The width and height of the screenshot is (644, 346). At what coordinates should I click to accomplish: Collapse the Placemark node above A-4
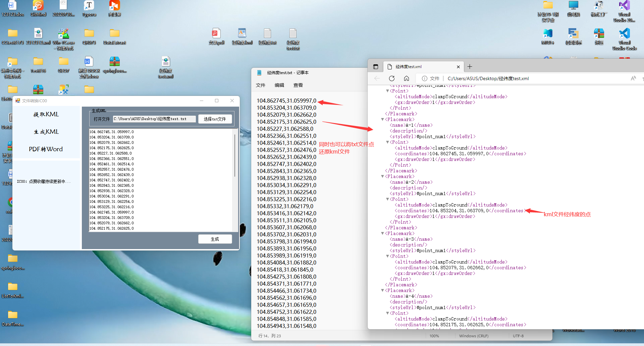coord(382,290)
